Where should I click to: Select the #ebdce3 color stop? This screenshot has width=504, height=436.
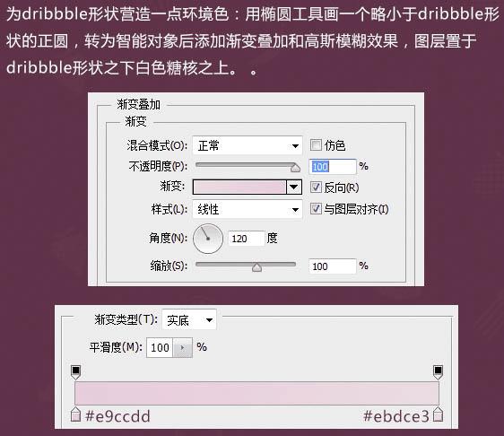439,414
